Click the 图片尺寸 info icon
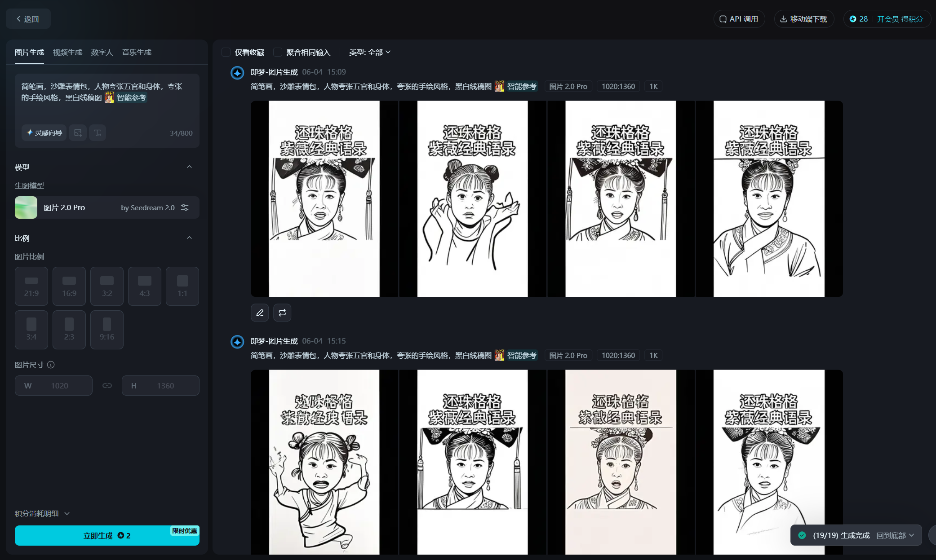The image size is (936, 560). pos(51,365)
